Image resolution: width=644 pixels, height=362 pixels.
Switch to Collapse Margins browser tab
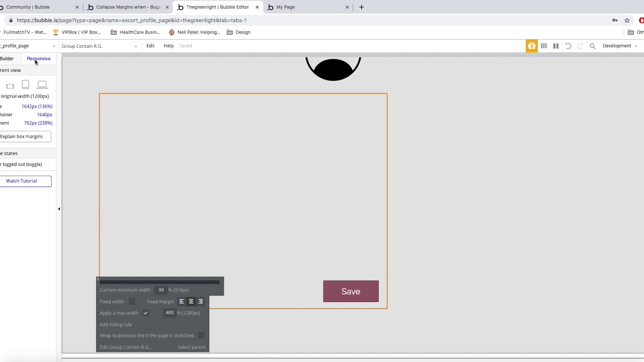click(x=128, y=7)
